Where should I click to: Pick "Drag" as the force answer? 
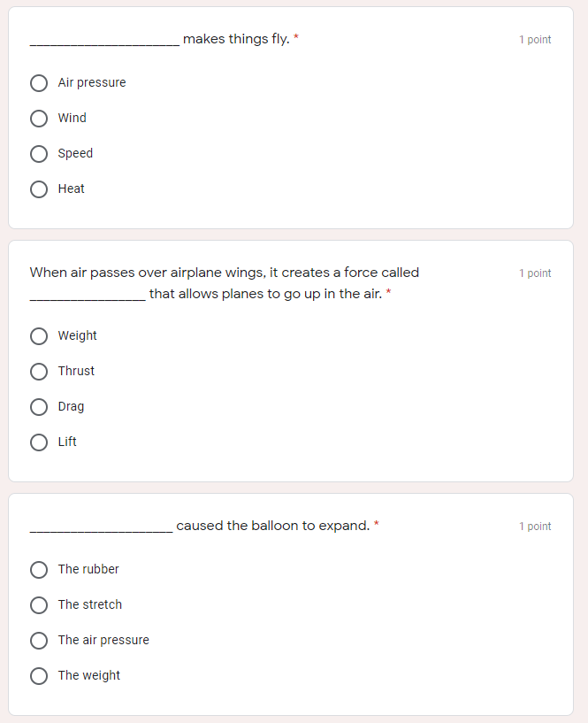point(39,407)
